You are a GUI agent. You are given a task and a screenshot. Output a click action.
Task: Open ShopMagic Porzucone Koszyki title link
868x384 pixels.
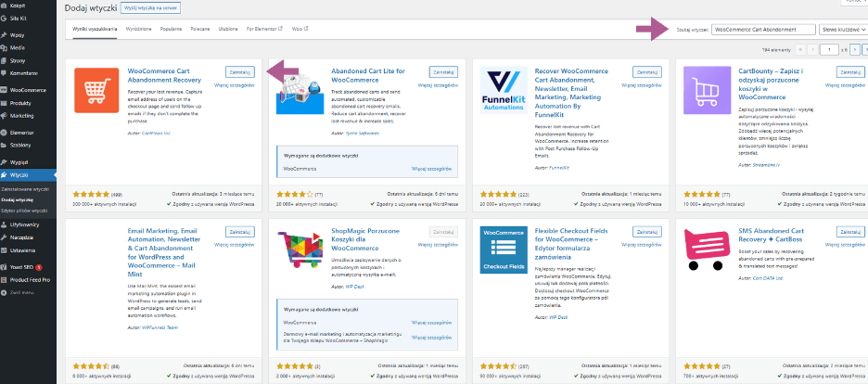point(365,239)
